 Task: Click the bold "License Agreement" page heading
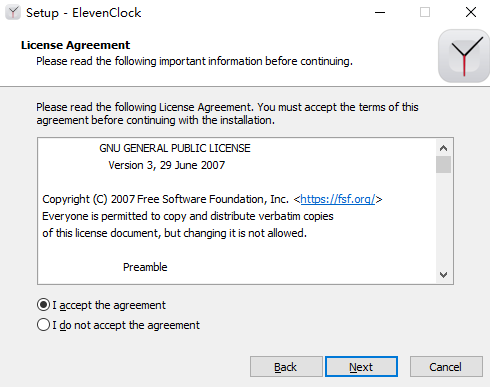[75, 45]
